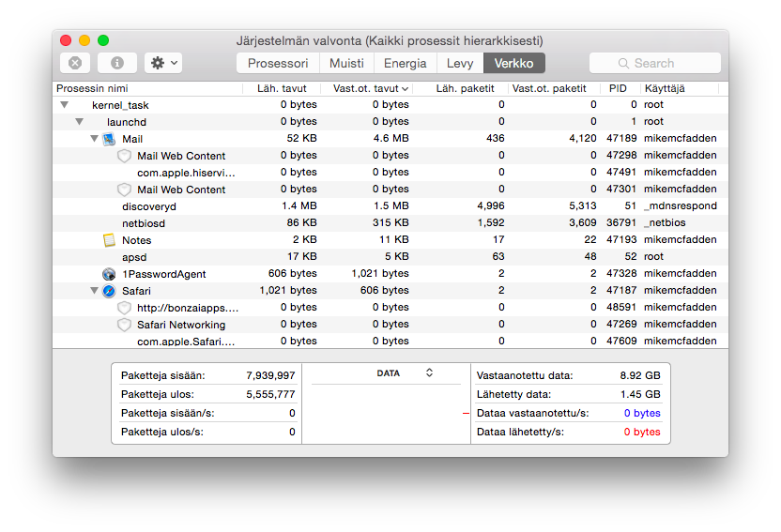Select the discoveryd process
This screenshot has width=781, height=532.
point(390,206)
